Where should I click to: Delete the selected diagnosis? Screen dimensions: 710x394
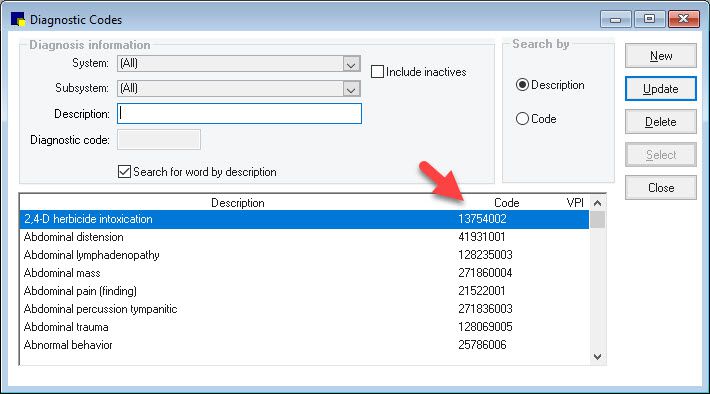(x=661, y=122)
